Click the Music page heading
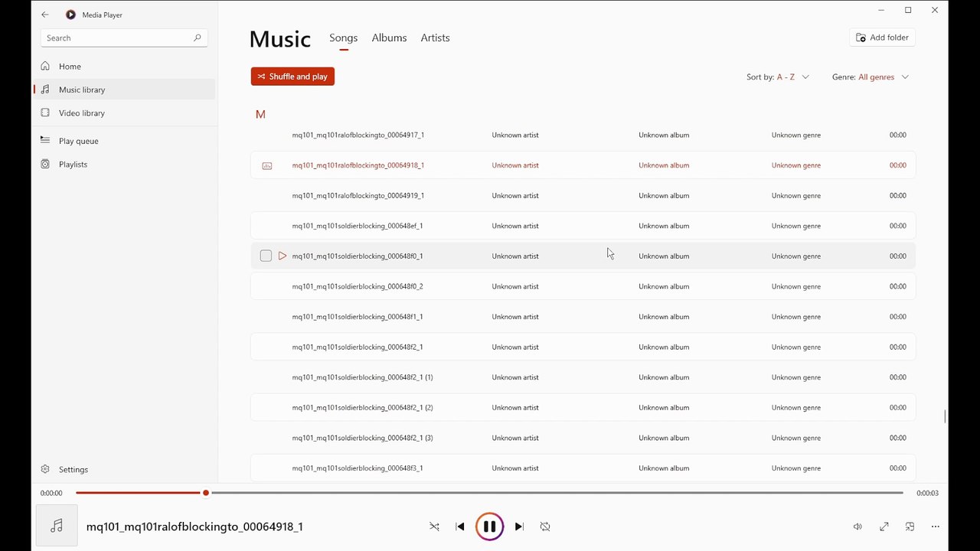 point(280,39)
